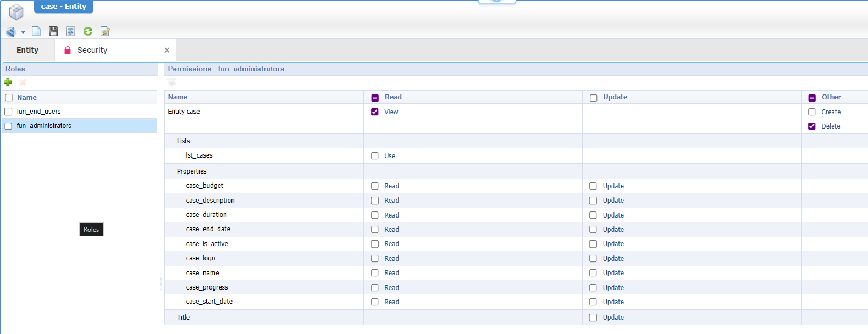Select the Security tab
Viewport: 868px width, 334px height.
pos(92,50)
